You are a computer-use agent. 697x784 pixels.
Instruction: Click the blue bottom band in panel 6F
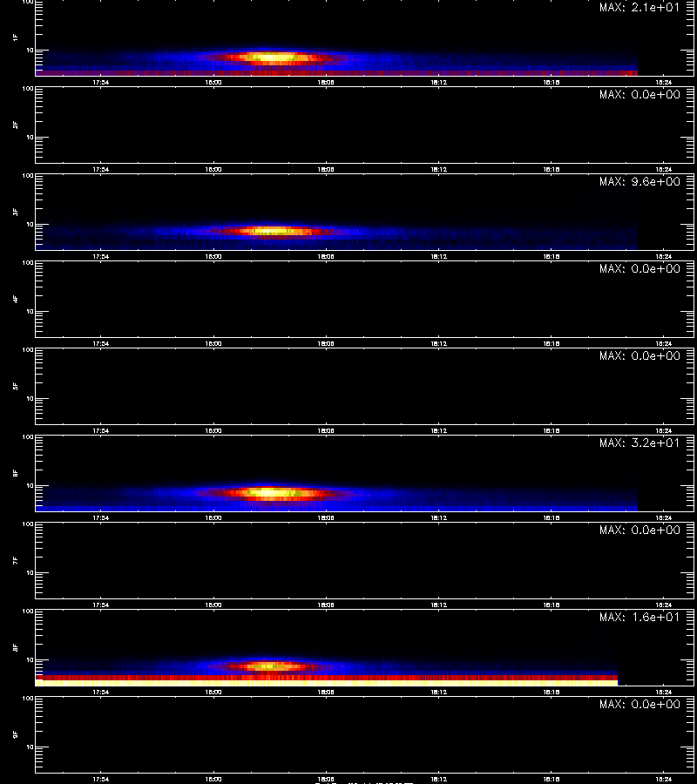[x=336, y=509]
